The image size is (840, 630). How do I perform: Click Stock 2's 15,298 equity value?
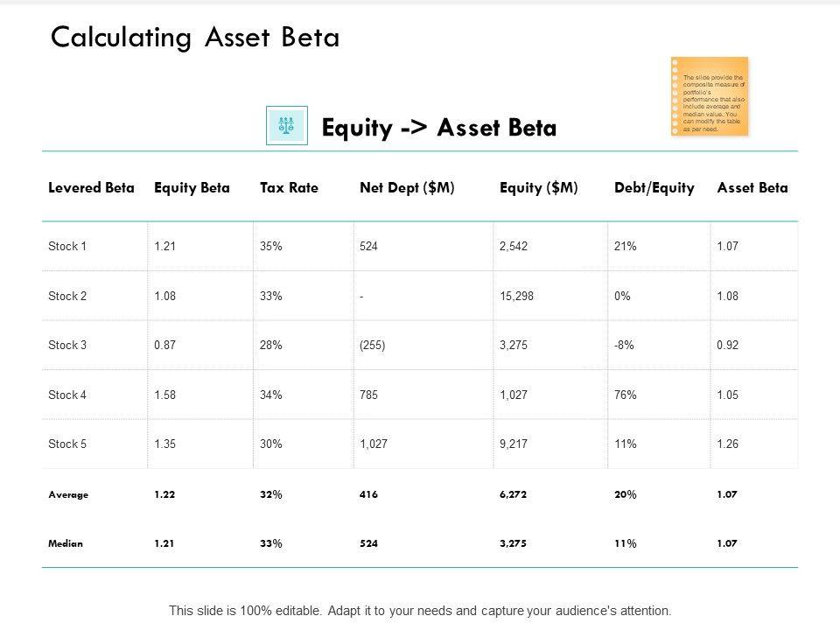pyautogui.click(x=516, y=296)
